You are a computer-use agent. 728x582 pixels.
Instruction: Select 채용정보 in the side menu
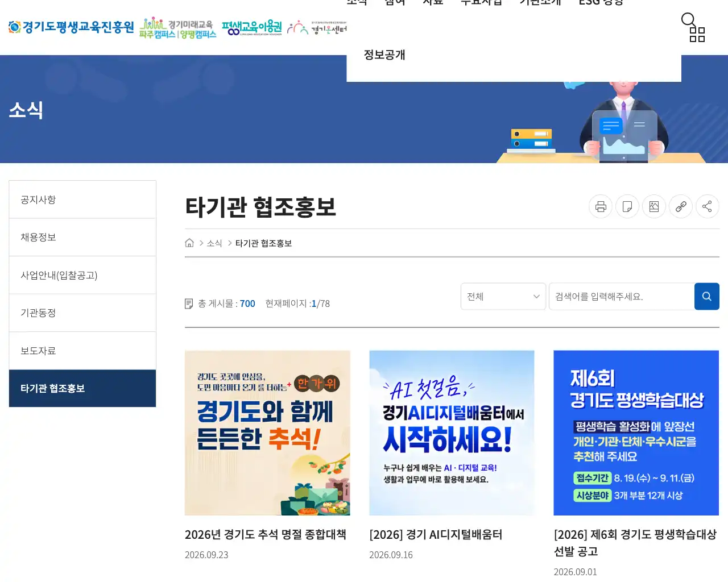click(x=82, y=237)
